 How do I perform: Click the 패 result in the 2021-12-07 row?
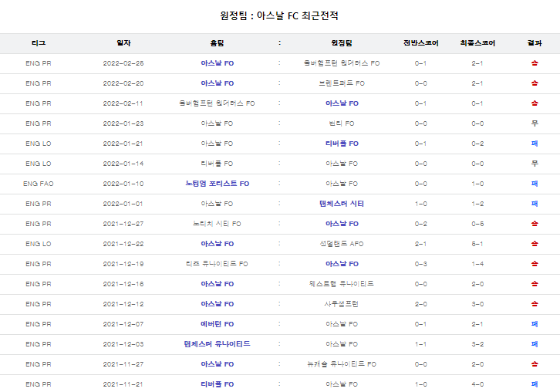pos(535,324)
